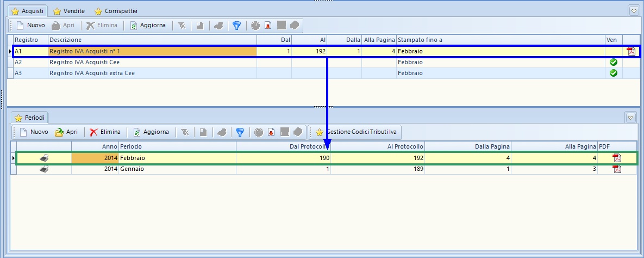
Task: Open the Gennaio 2014 period PDF
Action: tap(616, 169)
